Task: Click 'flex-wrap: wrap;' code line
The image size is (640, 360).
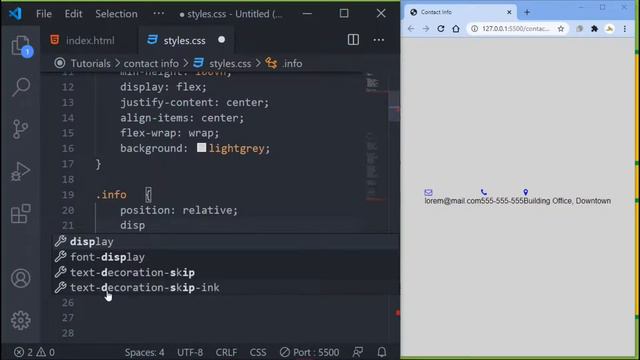Action: (169, 133)
